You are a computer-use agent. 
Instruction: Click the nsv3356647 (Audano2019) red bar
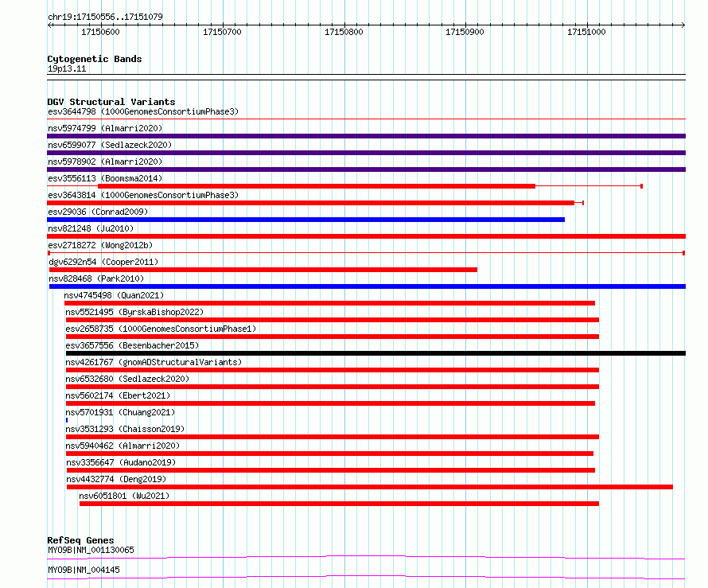(x=331, y=470)
